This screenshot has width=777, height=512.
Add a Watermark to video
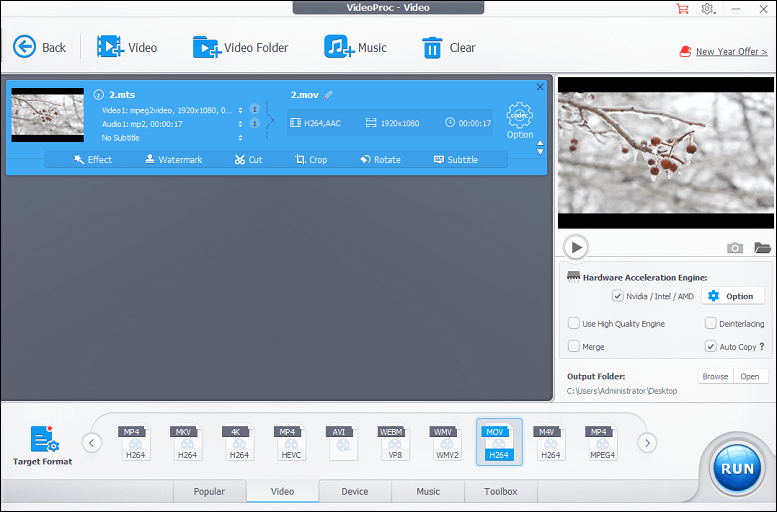tap(173, 160)
